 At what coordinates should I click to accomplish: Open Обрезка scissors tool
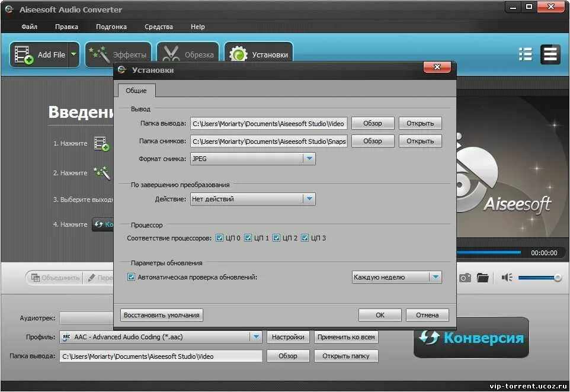[188, 55]
